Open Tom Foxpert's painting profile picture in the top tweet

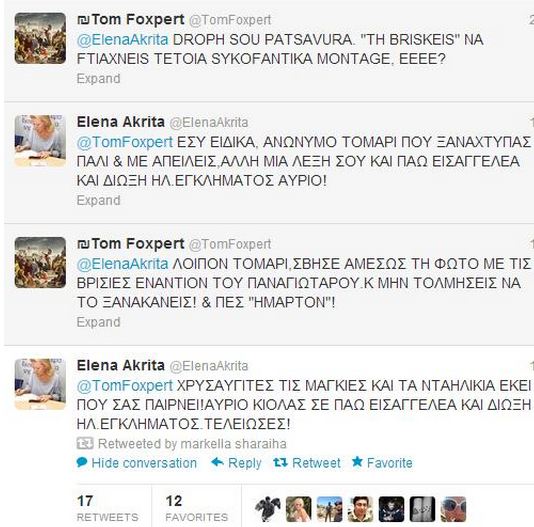pos(40,38)
